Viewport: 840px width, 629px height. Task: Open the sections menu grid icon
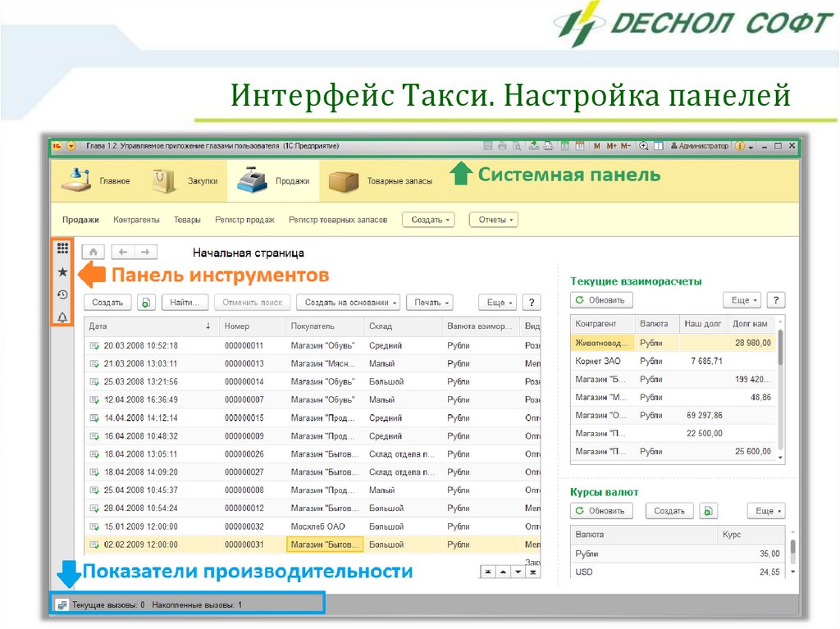62,248
